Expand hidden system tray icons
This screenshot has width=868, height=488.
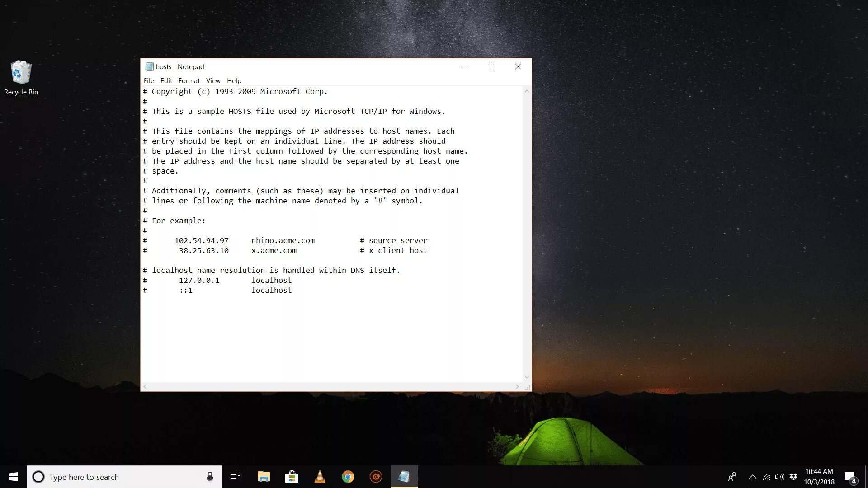click(x=752, y=476)
